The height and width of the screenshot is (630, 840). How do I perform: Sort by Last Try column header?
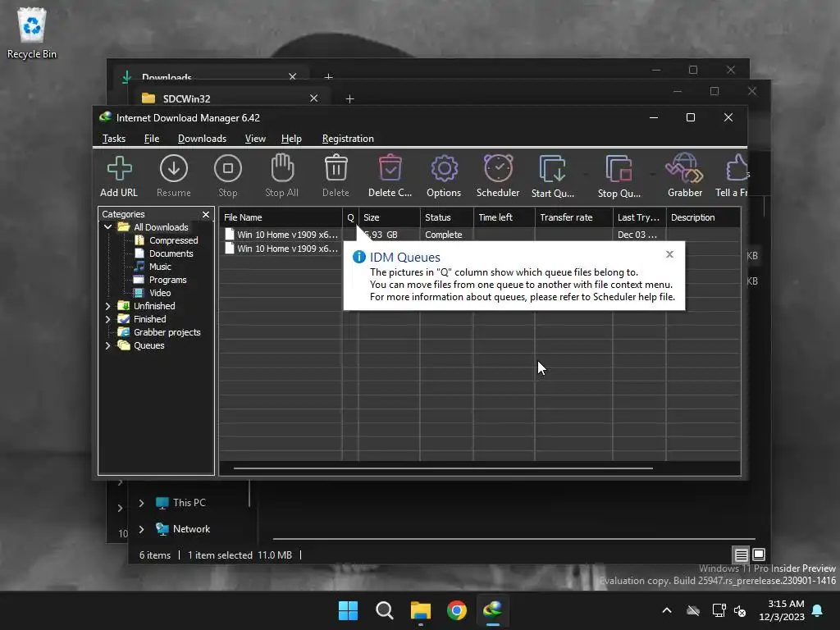tap(639, 217)
